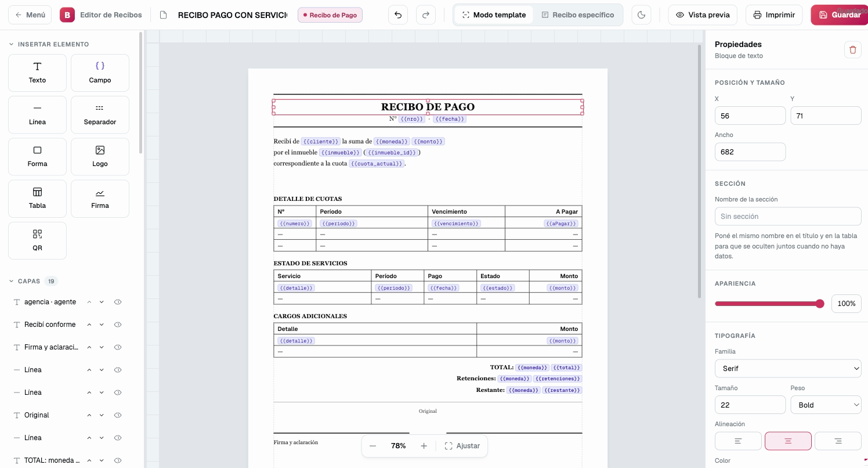Move 'Firma y aclaraci...' layer down
This screenshot has height=468, width=868.
click(x=102, y=347)
